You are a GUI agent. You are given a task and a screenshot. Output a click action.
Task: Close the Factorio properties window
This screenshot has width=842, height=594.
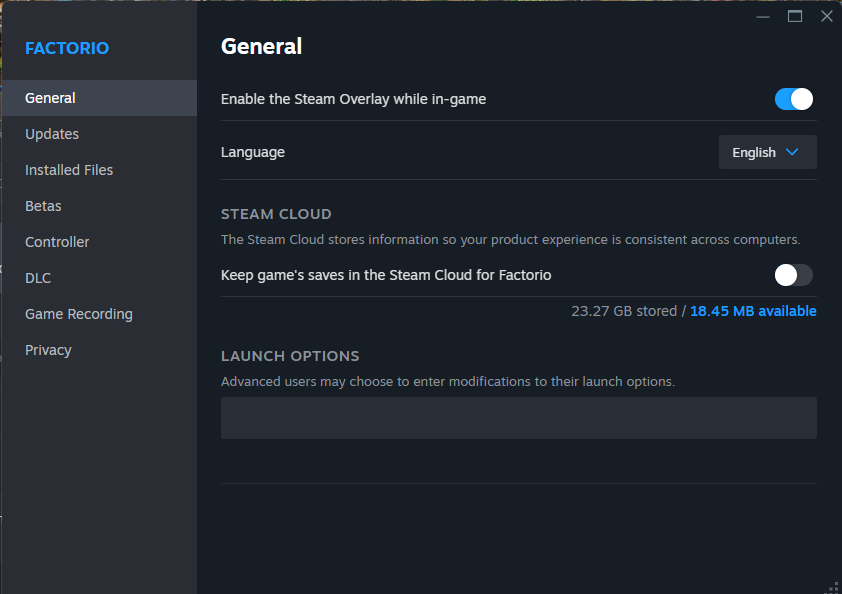tap(827, 17)
